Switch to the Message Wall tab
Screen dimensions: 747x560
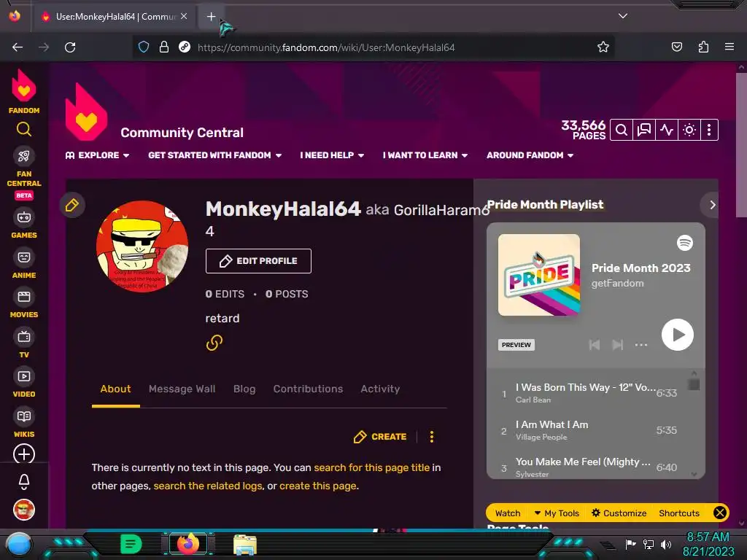pos(182,389)
